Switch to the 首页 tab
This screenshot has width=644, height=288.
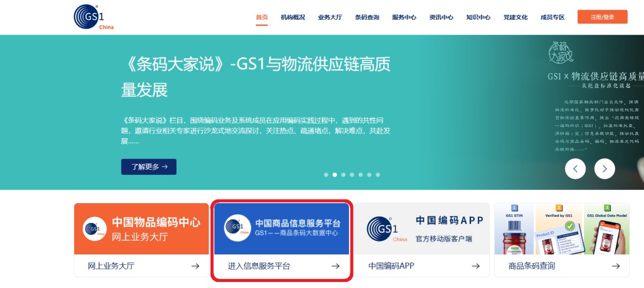click(x=262, y=17)
